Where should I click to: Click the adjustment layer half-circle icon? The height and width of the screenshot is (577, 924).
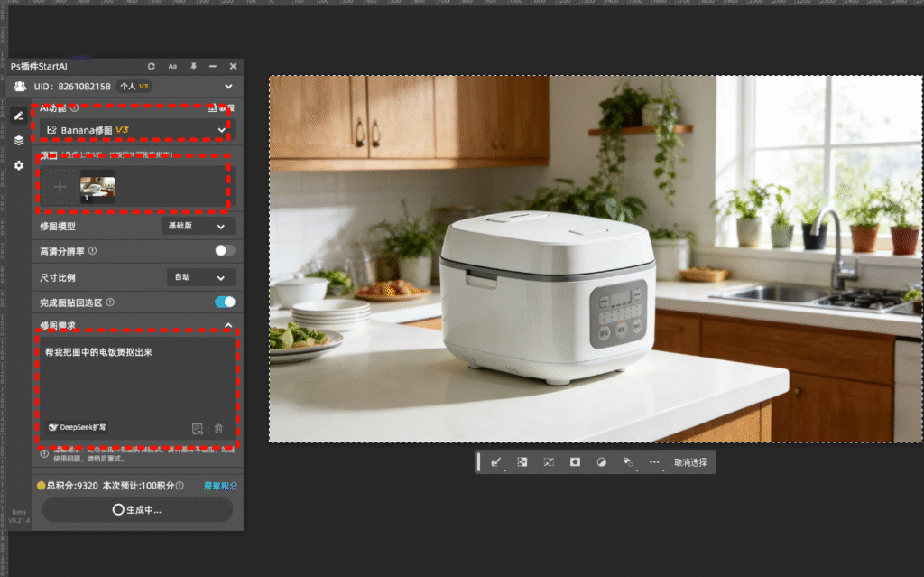(x=602, y=461)
